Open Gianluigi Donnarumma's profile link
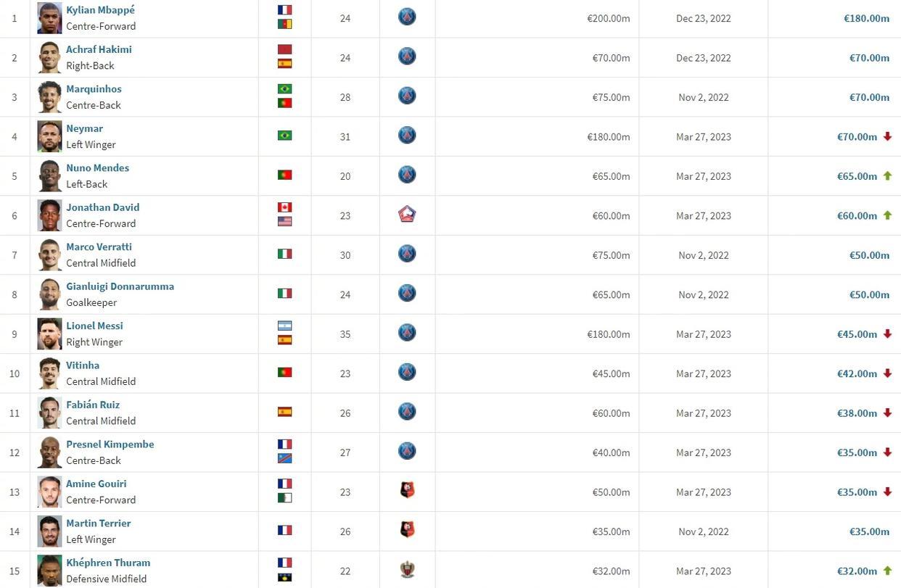 pos(120,286)
